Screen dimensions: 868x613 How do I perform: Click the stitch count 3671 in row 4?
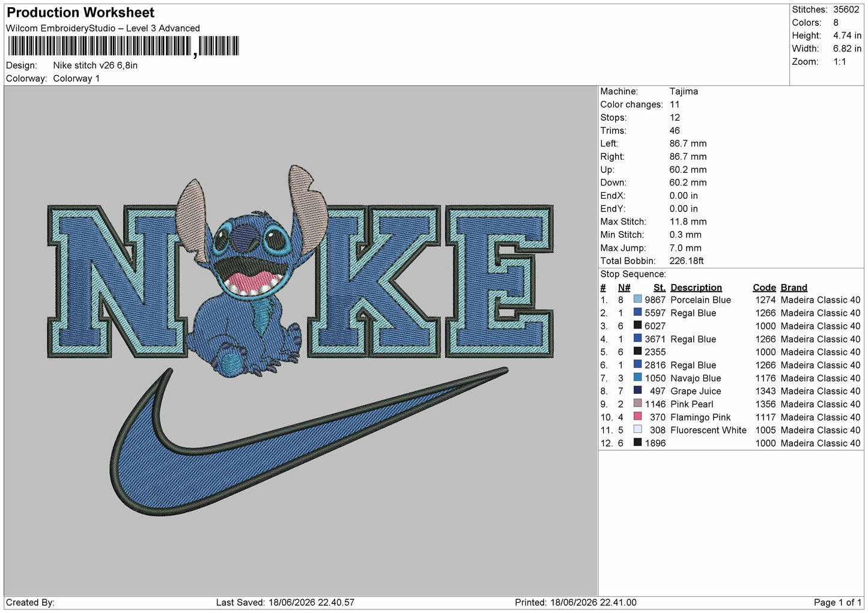tap(655, 339)
